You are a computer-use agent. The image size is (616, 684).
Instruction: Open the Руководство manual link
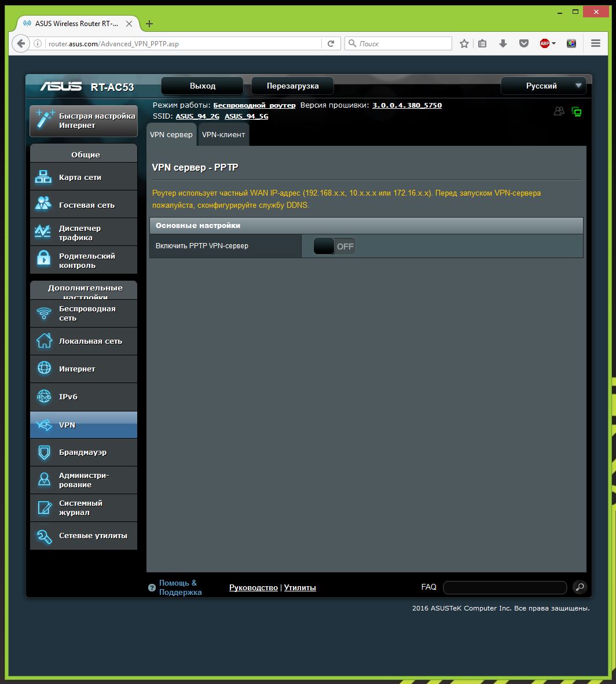point(253,587)
